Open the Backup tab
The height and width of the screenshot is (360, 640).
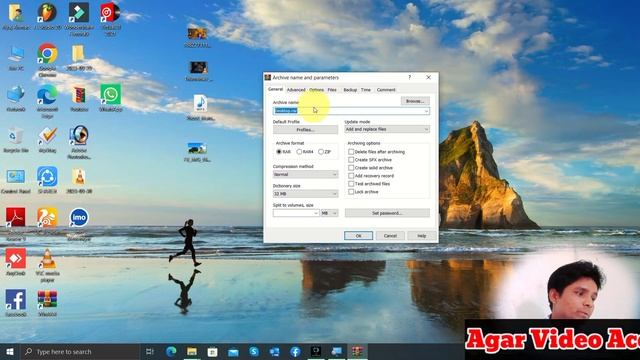coord(350,90)
